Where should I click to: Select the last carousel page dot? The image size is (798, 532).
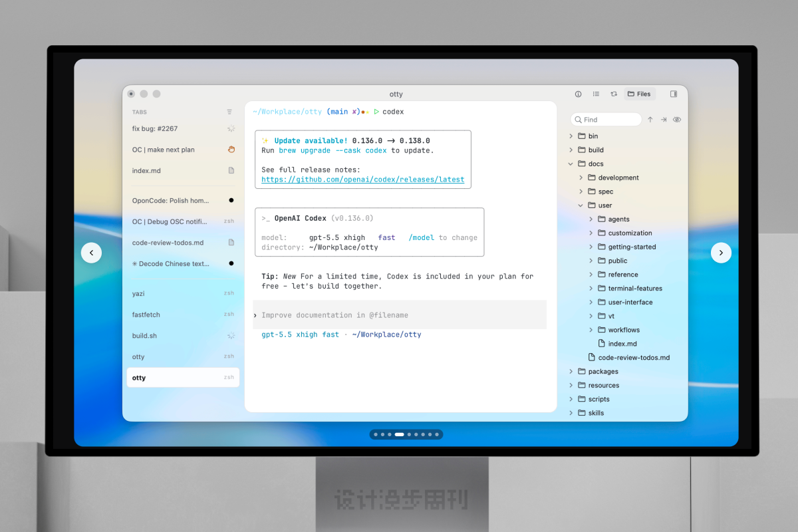[438, 434]
